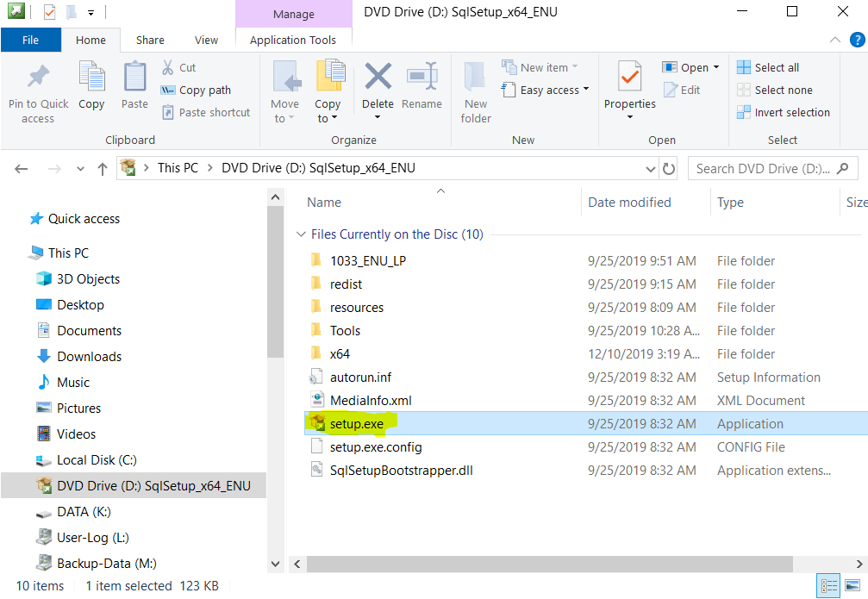Open recent locations dropdown arrow
Viewport: 868px width, 599px height.
click(81, 169)
